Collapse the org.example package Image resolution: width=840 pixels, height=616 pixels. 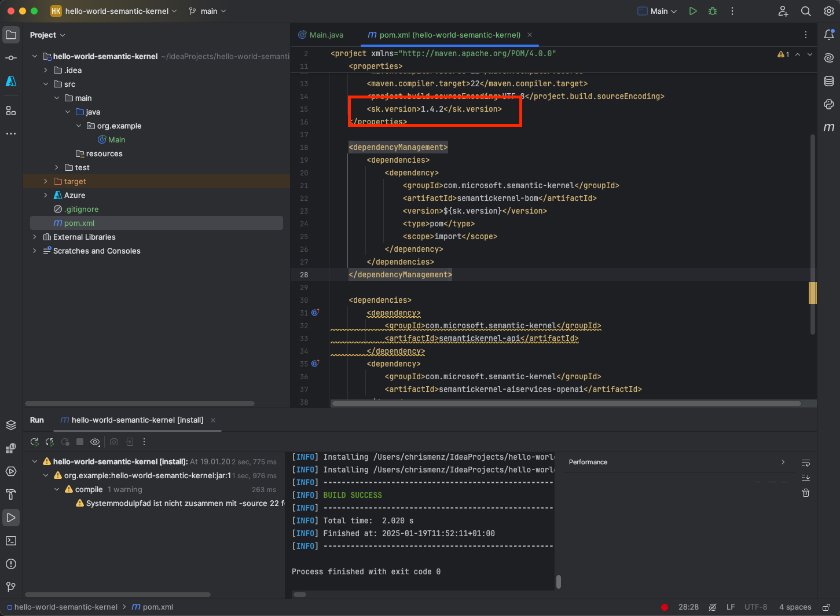pyautogui.click(x=79, y=126)
